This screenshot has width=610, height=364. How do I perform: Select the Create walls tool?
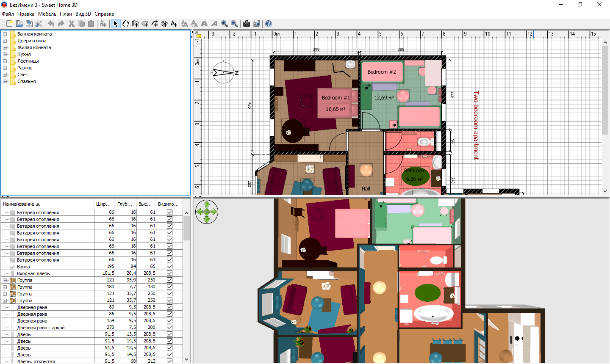coord(135,24)
